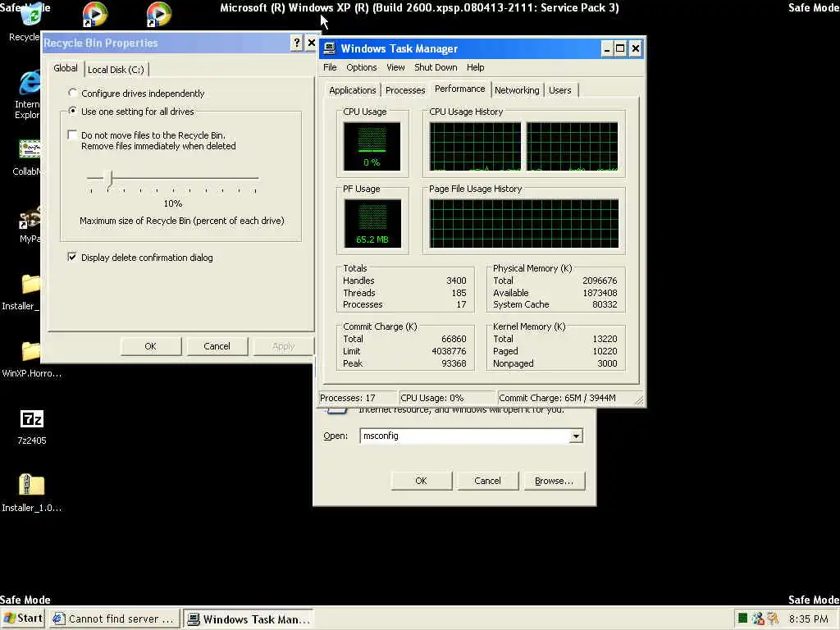840x630 pixels.
Task: Click Cancel in Recycle Bin Properties
Action: point(217,346)
